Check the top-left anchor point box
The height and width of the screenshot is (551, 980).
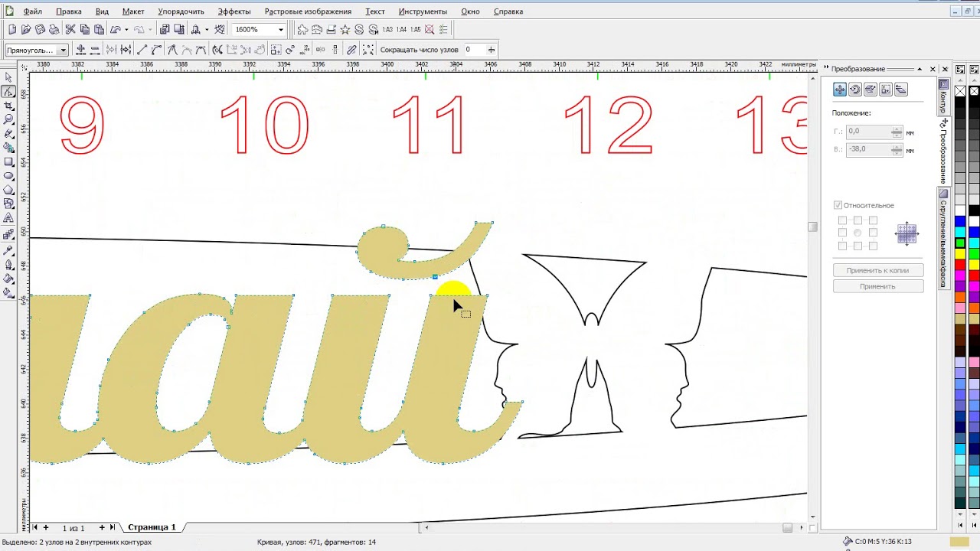[x=842, y=220]
